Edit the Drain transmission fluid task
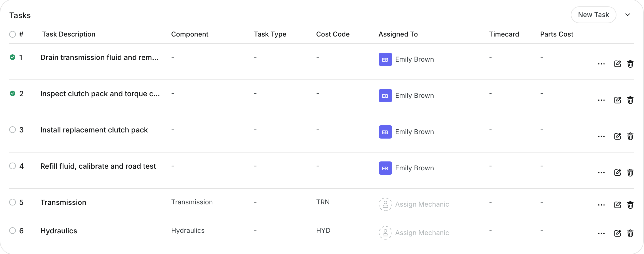 tap(617, 64)
